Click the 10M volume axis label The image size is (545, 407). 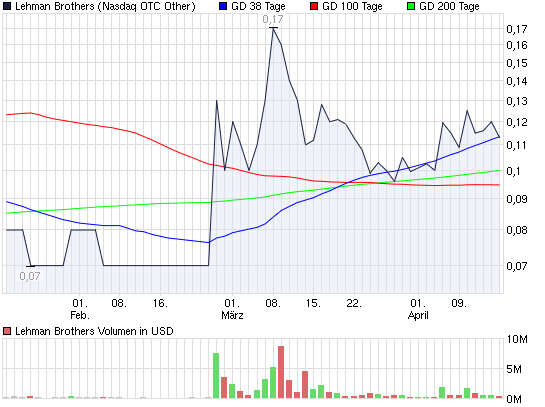pos(517,339)
